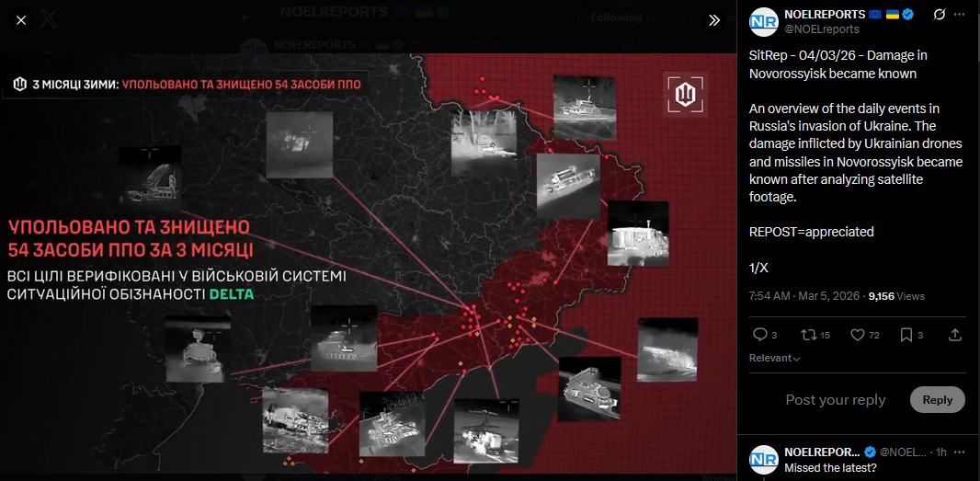Click the back arrow behind the viewer

pos(246,17)
